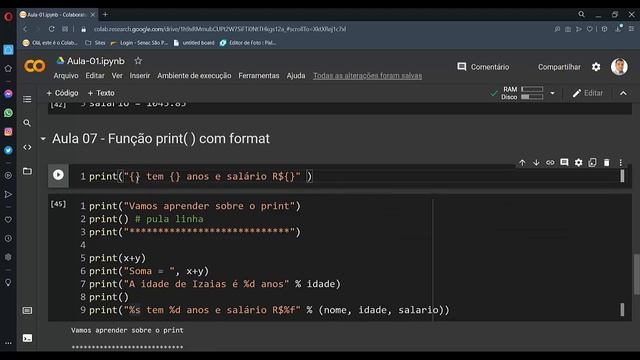The width and height of the screenshot is (640, 360).
Task: Open WhatsApp in Opera sidebar
Action: (x=8, y=113)
